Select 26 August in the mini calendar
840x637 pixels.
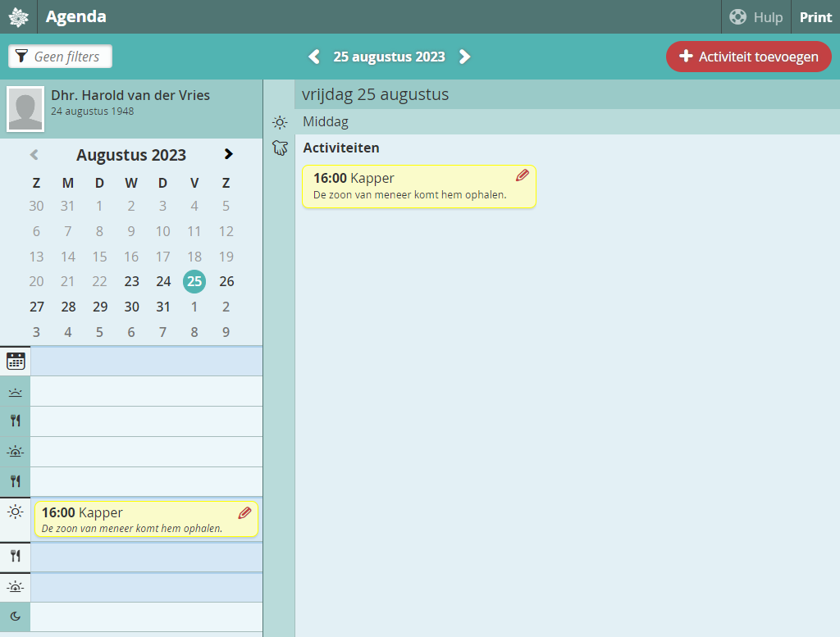click(x=226, y=281)
